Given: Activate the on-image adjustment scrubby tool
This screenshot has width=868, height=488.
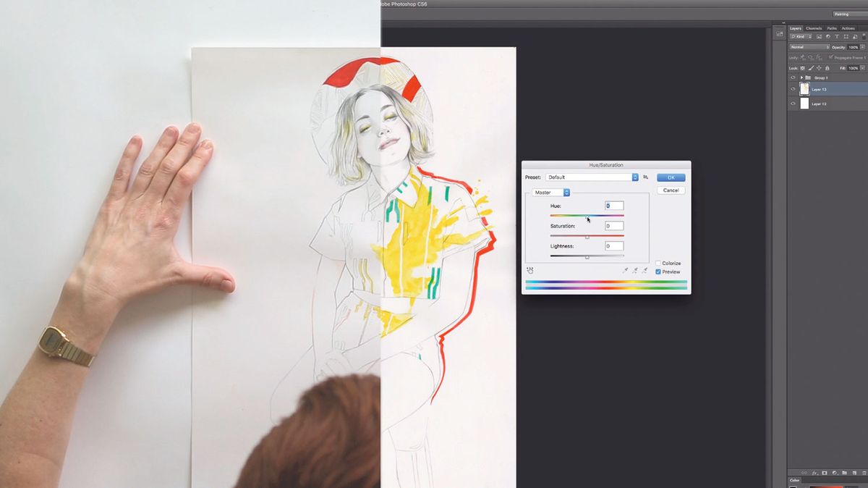Looking at the screenshot, I should tap(529, 269).
